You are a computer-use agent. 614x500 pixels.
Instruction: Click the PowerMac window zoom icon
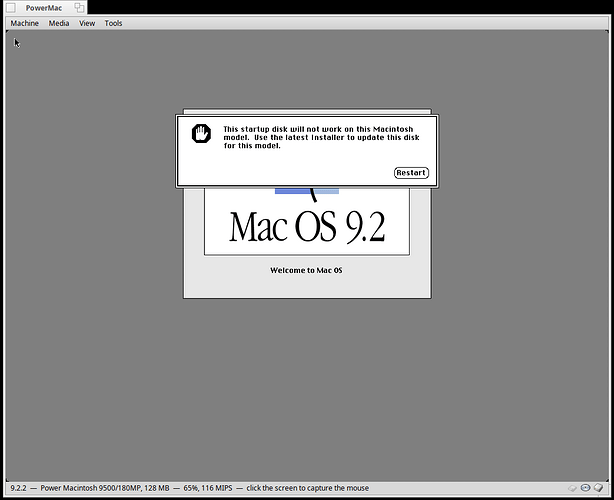click(79, 7)
